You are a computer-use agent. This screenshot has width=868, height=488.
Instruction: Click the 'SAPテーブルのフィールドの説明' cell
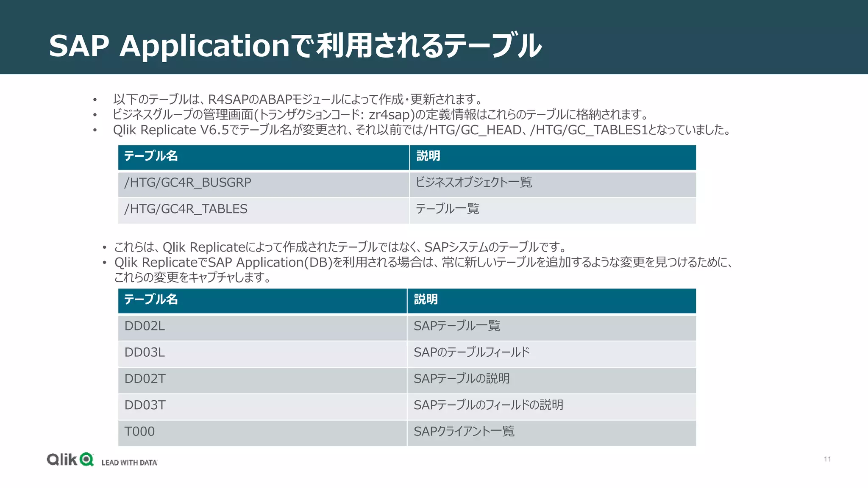click(x=552, y=407)
